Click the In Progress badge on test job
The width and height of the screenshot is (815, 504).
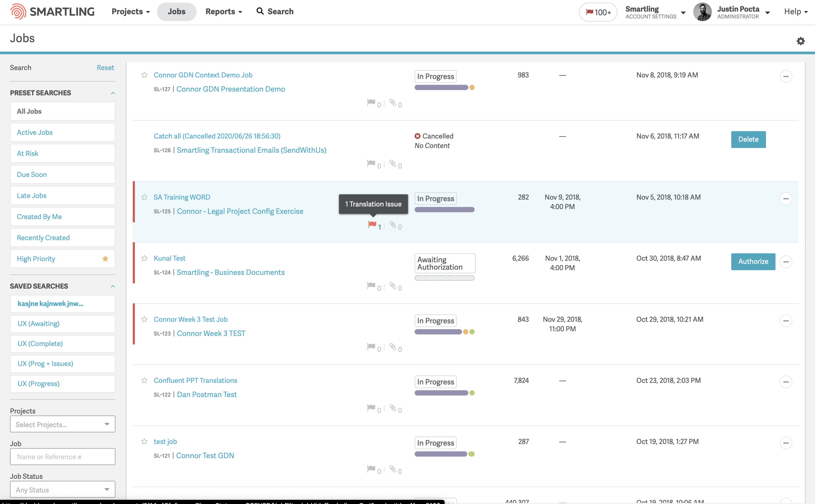tap(436, 443)
